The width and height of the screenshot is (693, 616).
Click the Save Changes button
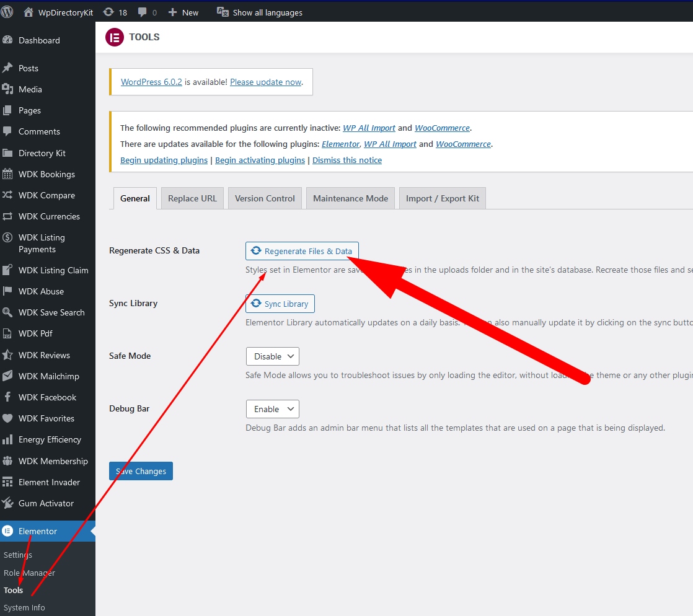click(x=141, y=471)
